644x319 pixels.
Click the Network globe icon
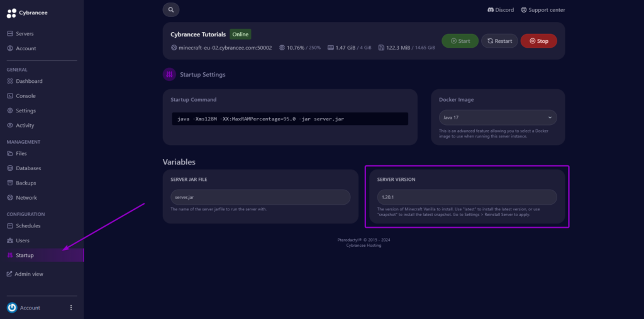pos(10,198)
